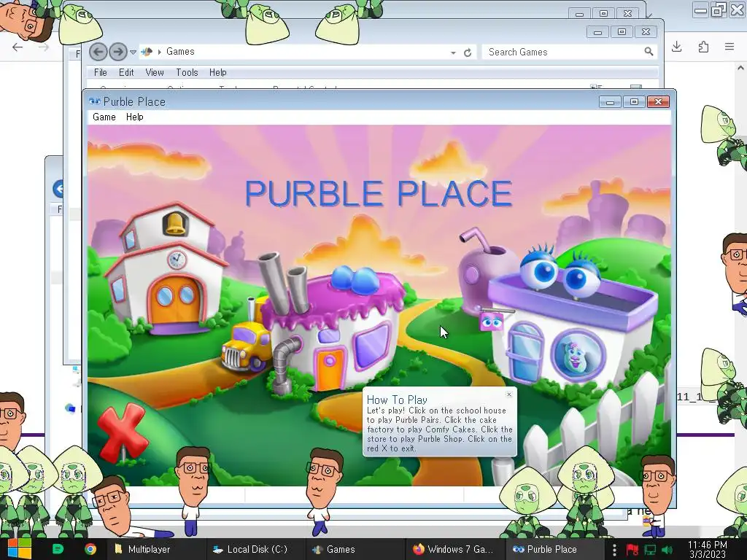Click the red flag tray icon

point(632,550)
